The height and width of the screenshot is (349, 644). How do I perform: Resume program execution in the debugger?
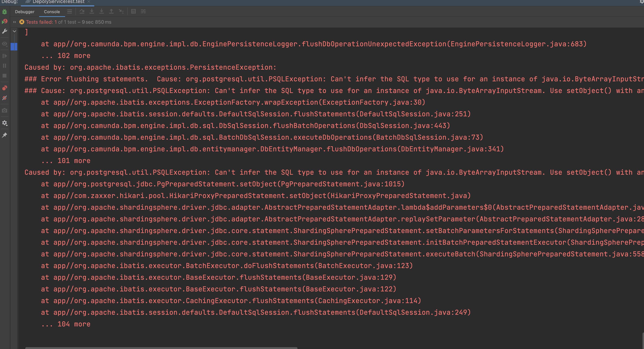tap(5, 56)
